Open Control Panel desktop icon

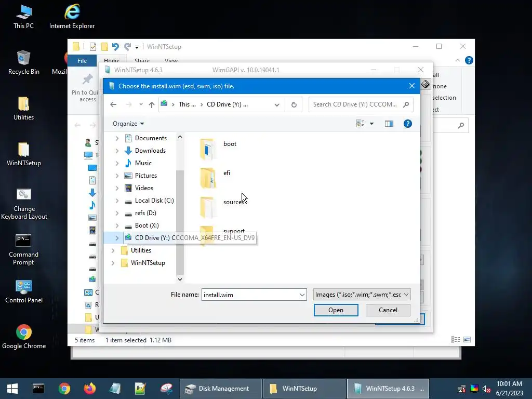coord(24,291)
